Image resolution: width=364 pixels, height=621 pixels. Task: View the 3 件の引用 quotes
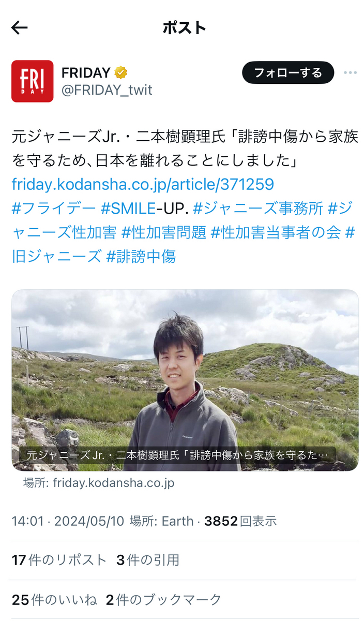click(x=148, y=560)
